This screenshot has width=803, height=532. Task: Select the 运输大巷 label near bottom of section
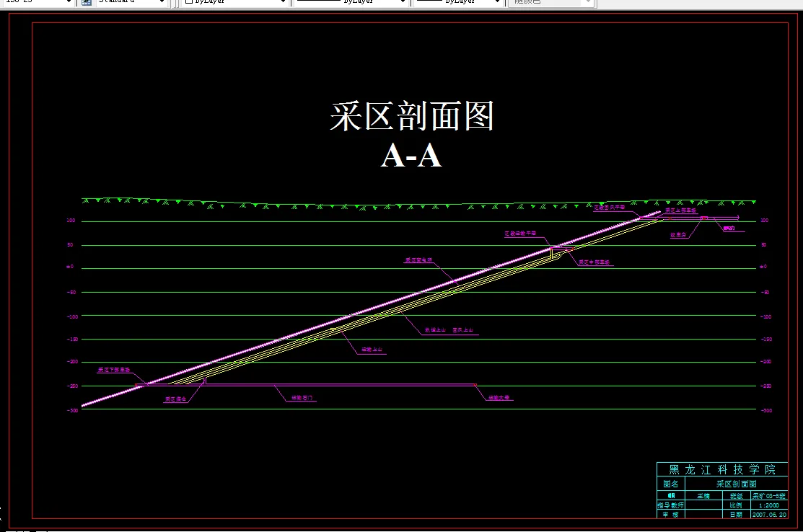[500, 396]
